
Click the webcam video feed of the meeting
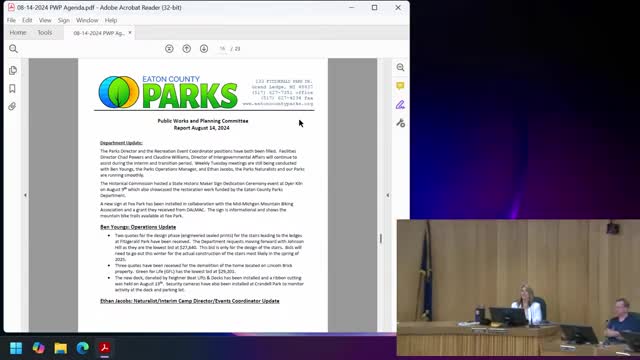[518, 288]
